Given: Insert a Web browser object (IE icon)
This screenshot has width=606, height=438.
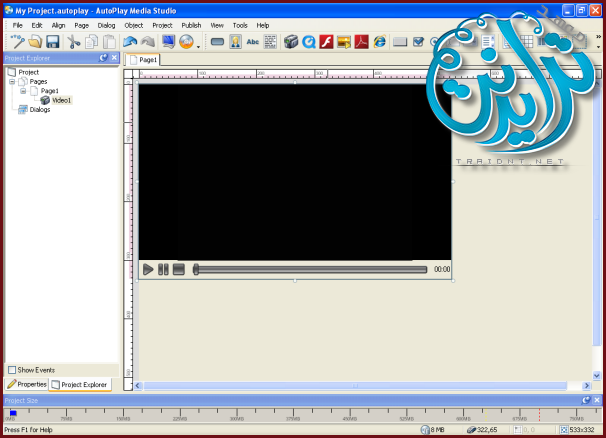Looking at the screenshot, I should point(380,41).
